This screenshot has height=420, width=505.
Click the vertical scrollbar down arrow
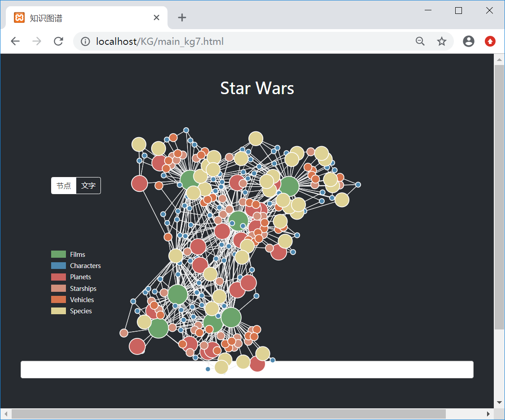[499, 403]
